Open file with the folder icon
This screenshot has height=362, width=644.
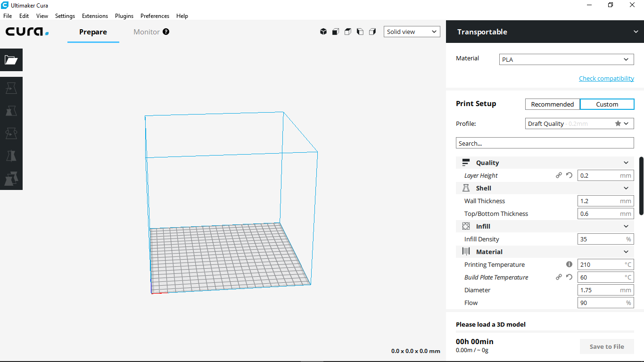click(x=11, y=60)
